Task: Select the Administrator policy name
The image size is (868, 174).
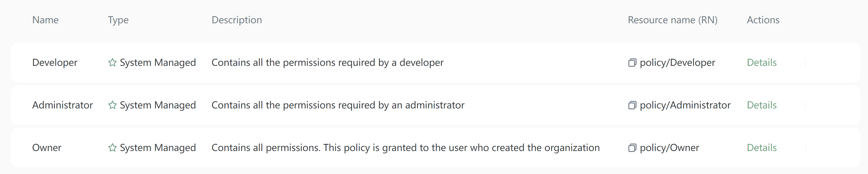Action: point(62,105)
